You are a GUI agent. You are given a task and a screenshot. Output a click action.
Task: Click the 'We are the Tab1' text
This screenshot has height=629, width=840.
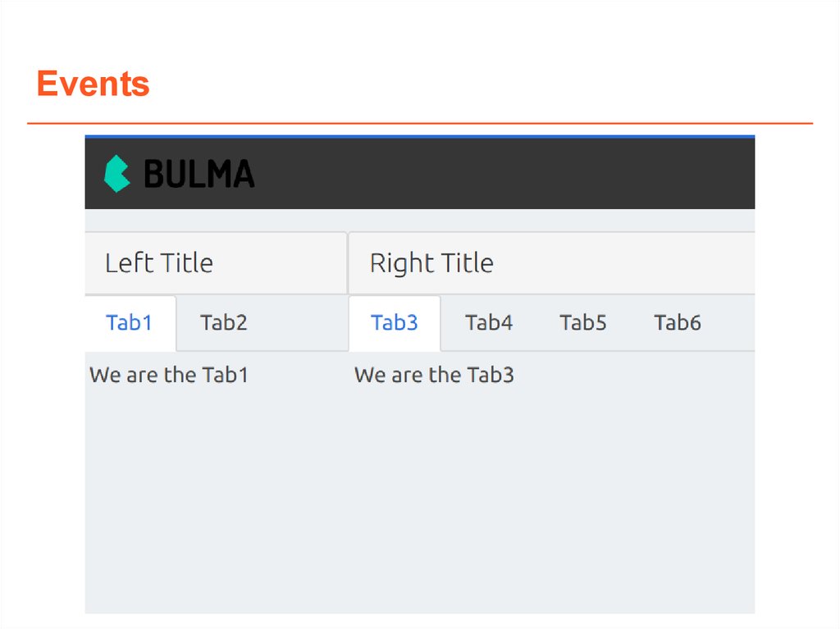[169, 376]
